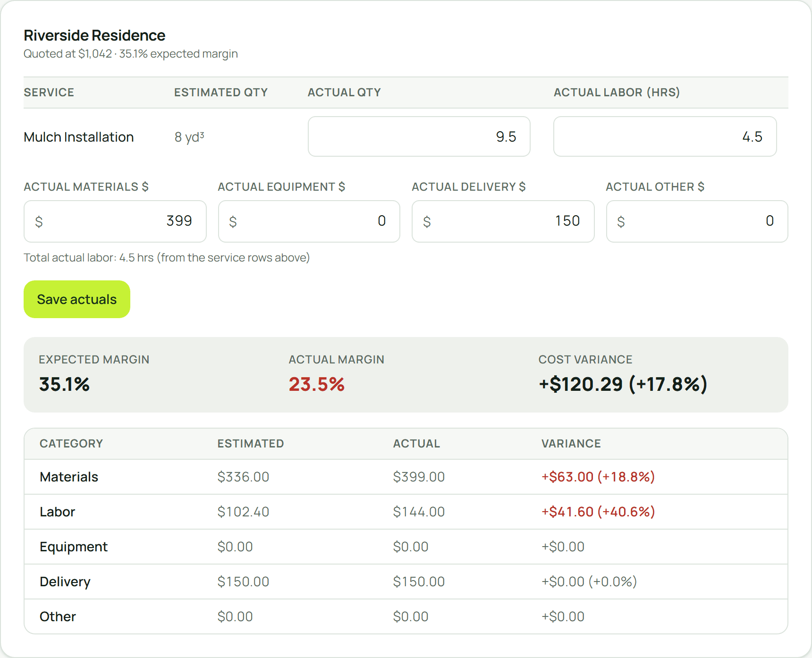Click the Cost Variance value +$120.29
Screen dimensions: 812x658
(623, 384)
